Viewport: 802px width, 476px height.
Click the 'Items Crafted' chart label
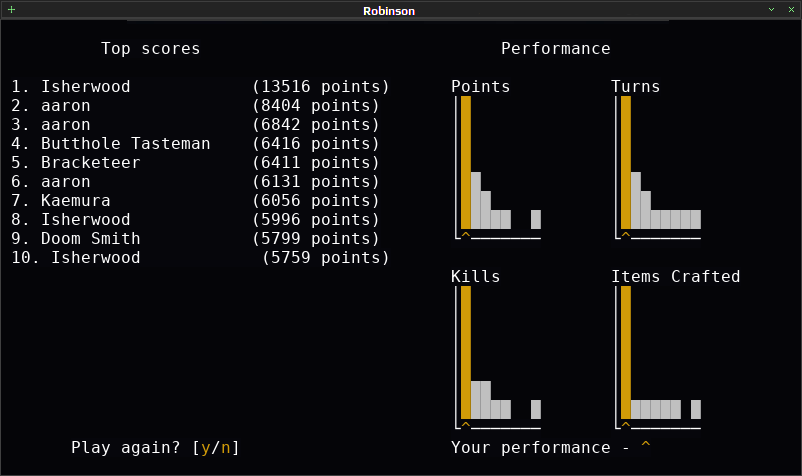coord(676,277)
